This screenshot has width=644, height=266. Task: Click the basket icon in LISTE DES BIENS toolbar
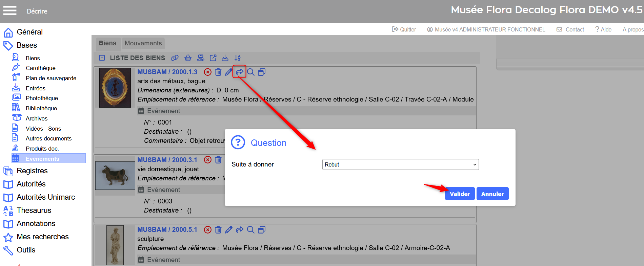(x=188, y=58)
